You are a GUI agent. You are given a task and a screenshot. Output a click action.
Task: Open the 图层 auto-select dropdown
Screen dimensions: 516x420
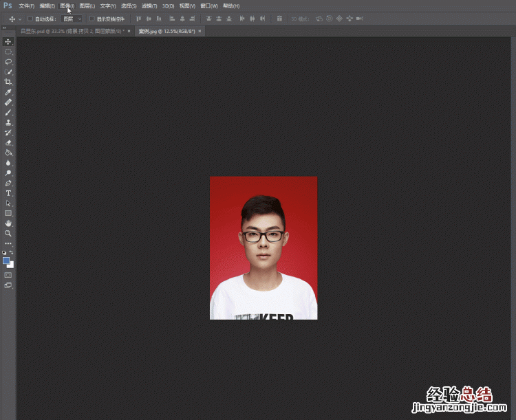tap(72, 19)
